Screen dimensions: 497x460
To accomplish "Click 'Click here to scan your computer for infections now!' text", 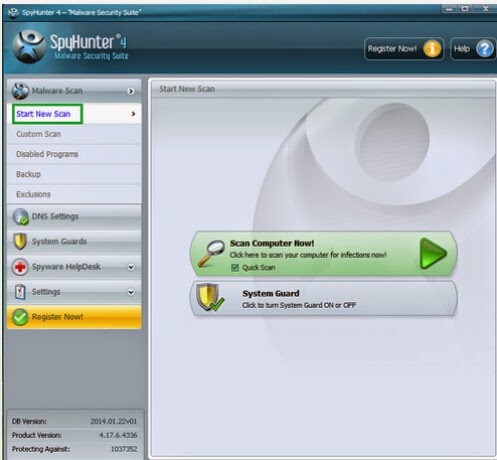I will tap(308, 255).
